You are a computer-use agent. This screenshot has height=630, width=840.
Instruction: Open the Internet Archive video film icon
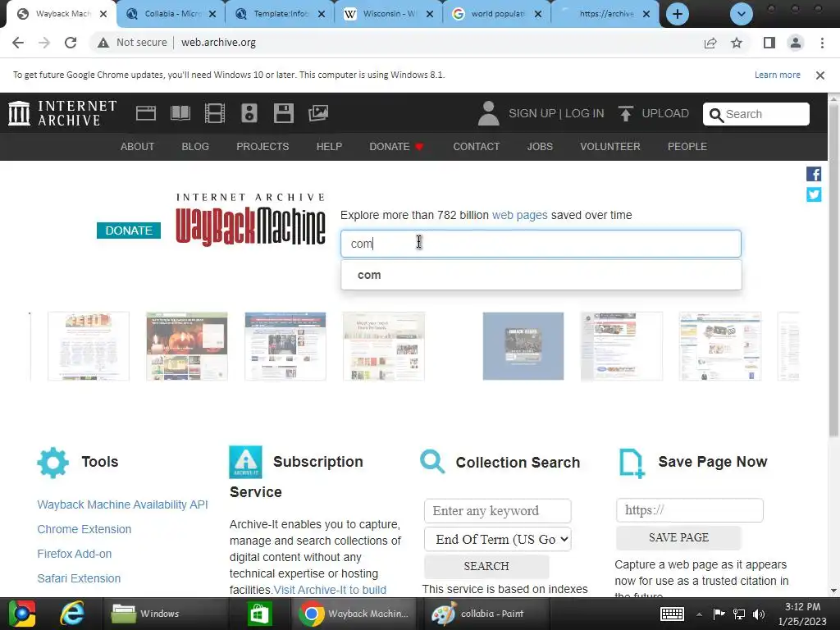tap(214, 113)
